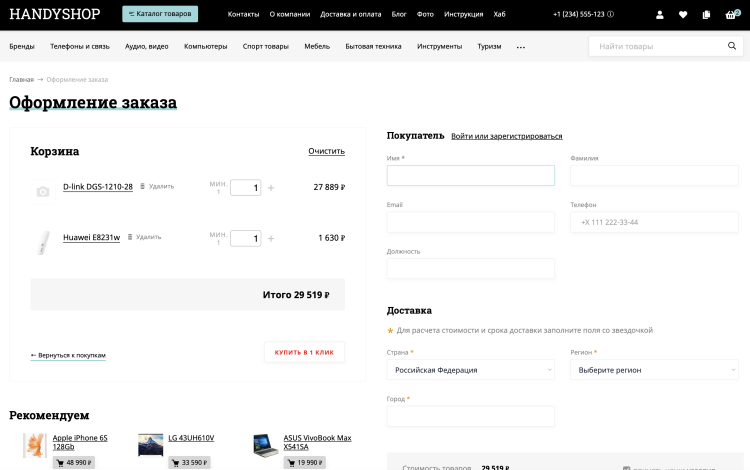Click the HANDYSHOP logo

pyautogui.click(x=55, y=14)
